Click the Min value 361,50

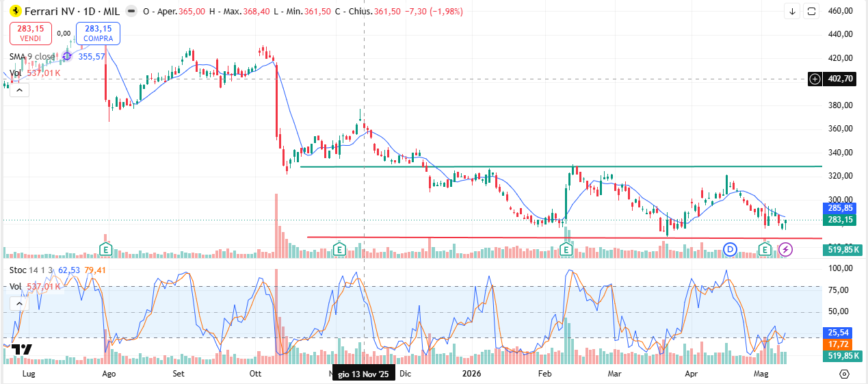[x=319, y=12]
